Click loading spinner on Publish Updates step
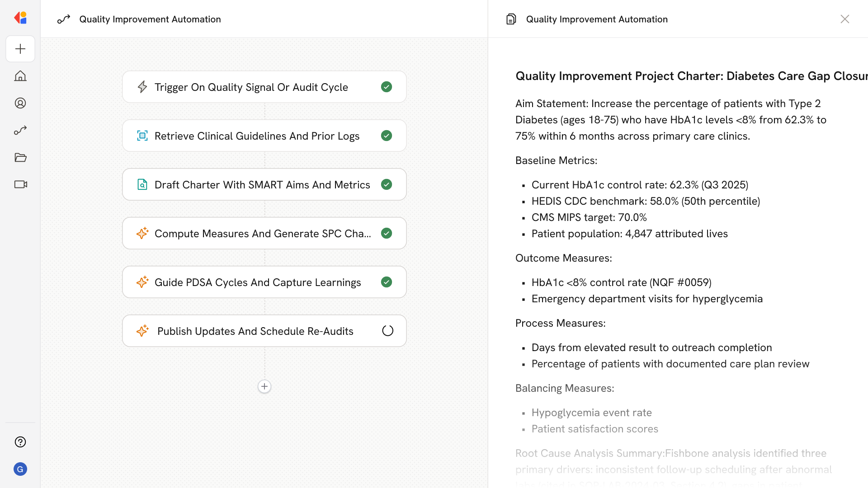Image resolution: width=868 pixels, height=488 pixels. [x=387, y=331]
